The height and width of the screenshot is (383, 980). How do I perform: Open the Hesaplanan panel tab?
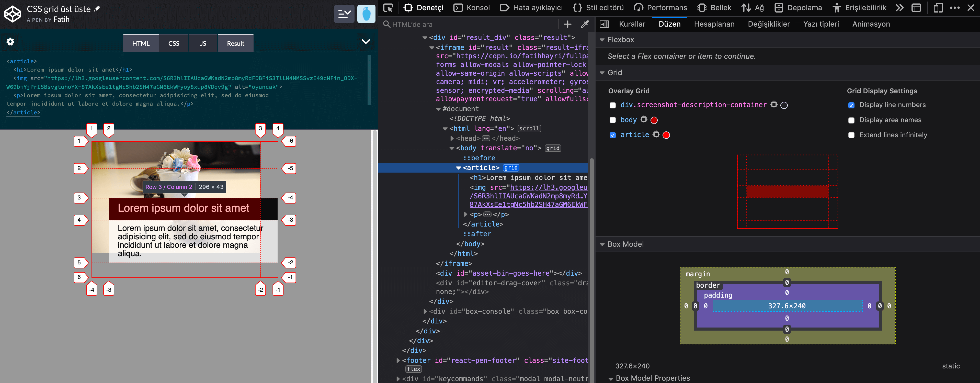[714, 24]
